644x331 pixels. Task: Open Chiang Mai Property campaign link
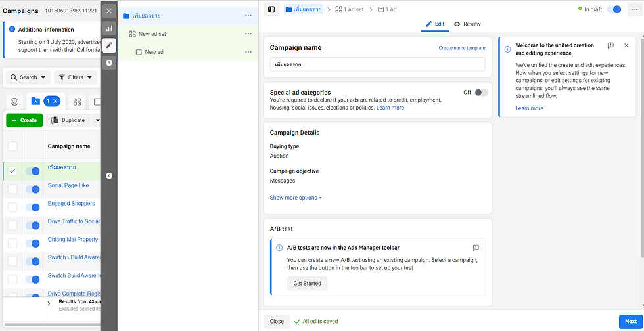tap(73, 240)
